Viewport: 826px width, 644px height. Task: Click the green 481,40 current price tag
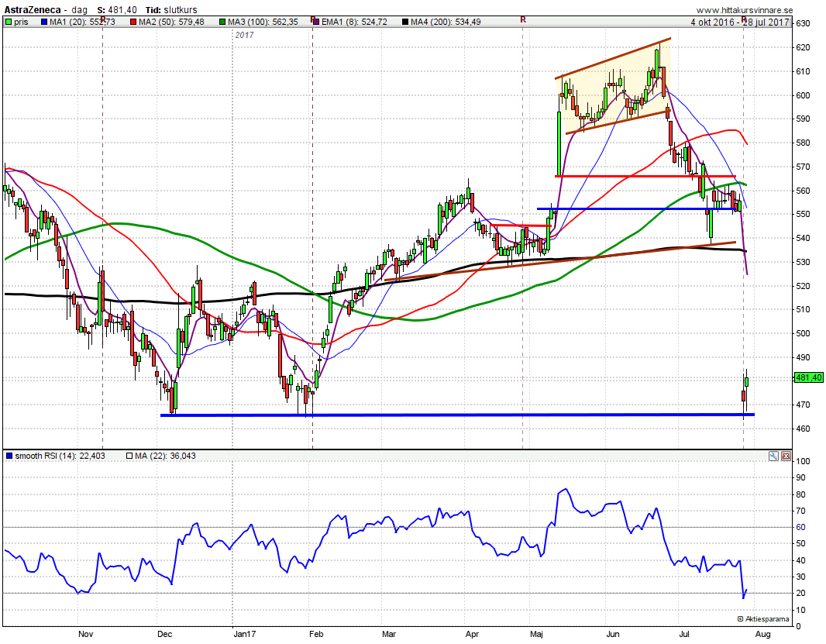tap(809, 378)
